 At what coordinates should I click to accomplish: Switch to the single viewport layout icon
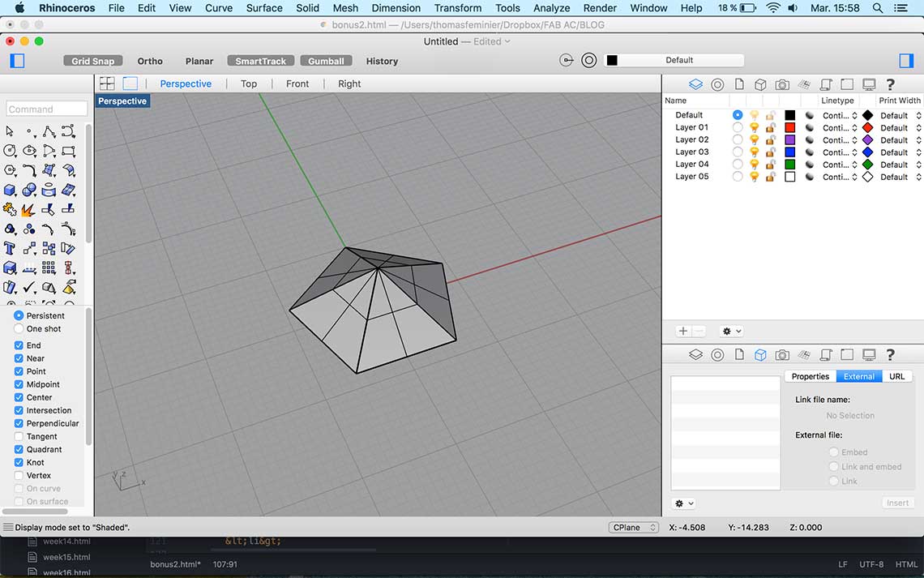[x=130, y=83]
